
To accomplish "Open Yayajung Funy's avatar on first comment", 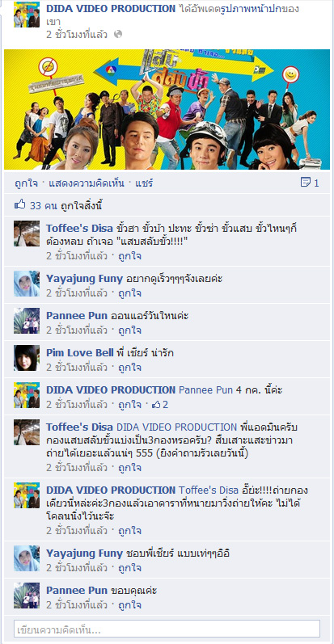I will [27, 284].
